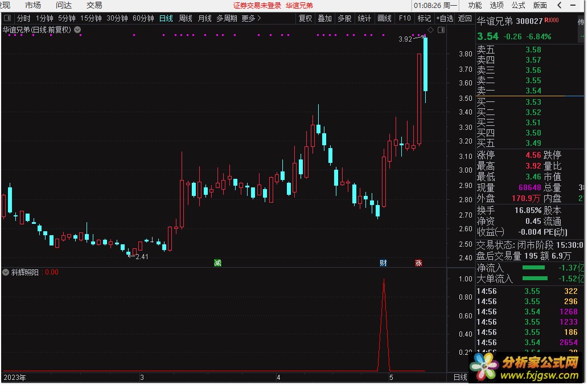The width and height of the screenshot is (588, 385).
Task: Add stock with +自选 button
Action: click(445, 18)
